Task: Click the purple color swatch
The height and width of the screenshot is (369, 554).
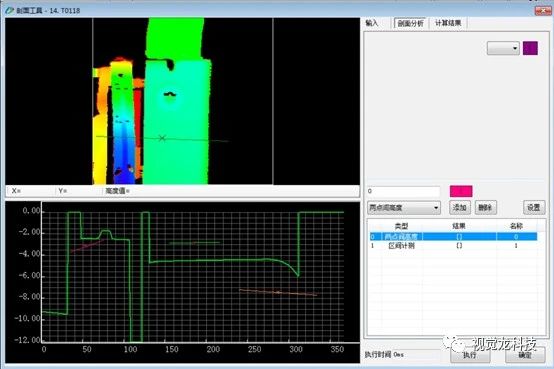Action: [x=530, y=48]
